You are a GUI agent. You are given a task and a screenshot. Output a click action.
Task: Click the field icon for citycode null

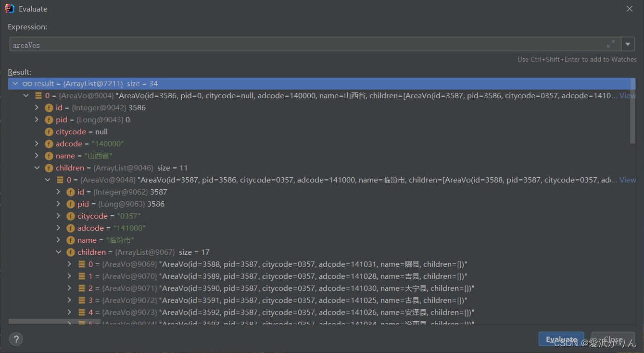49,132
